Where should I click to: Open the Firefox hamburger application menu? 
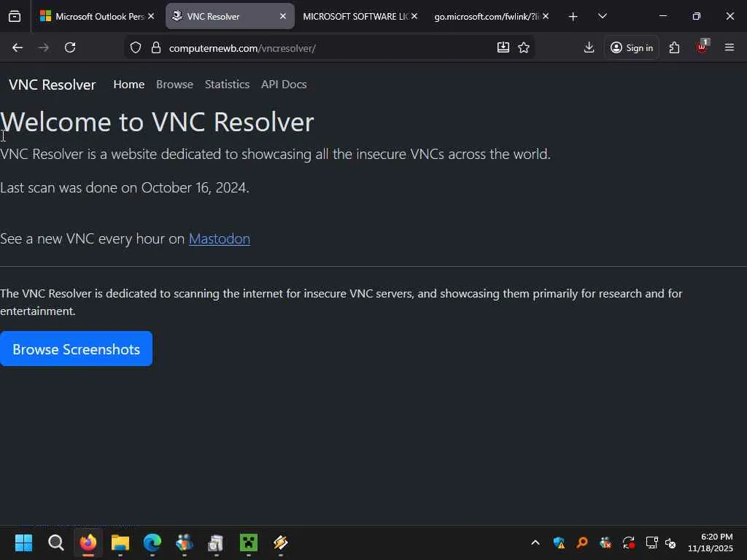(x=729, y=47)
